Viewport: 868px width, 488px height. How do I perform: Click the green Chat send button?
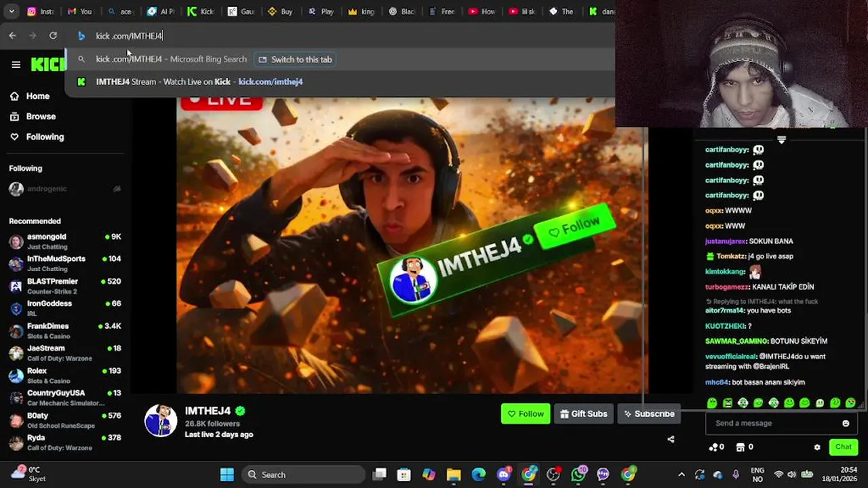[x=844, y=447]
